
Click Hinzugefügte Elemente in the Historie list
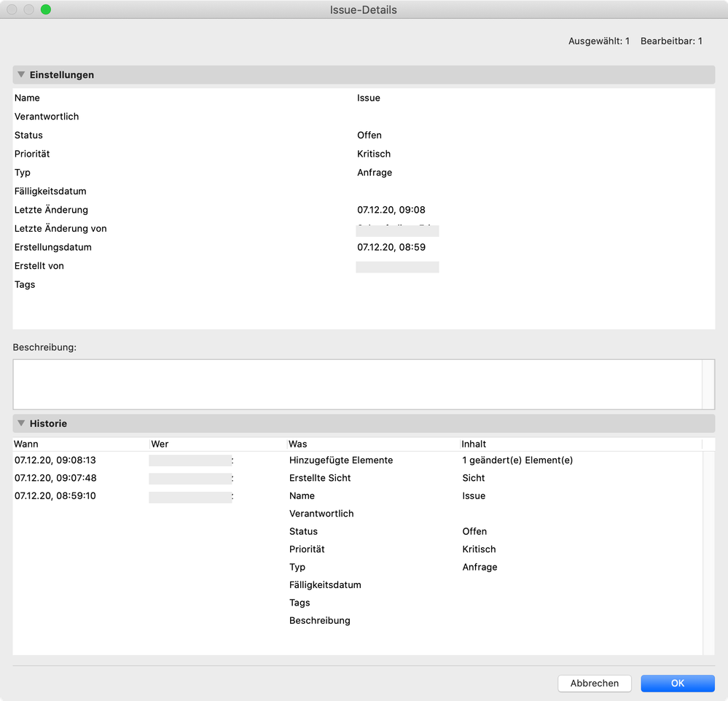pos(341,460)
